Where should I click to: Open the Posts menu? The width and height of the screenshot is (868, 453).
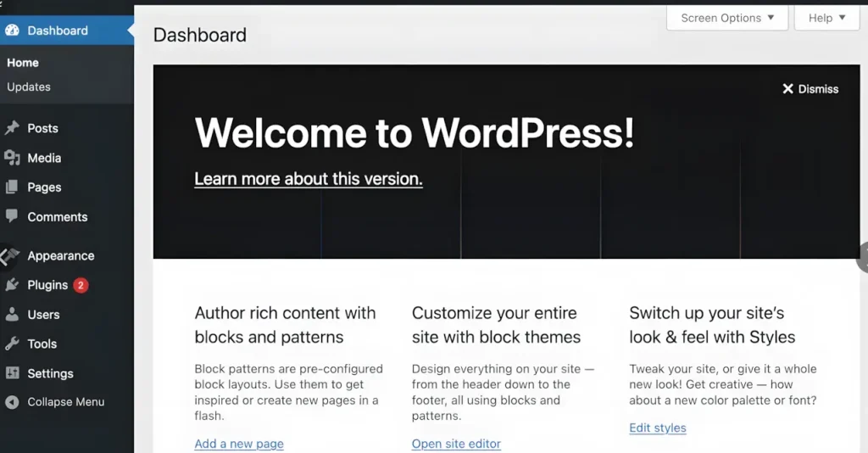[42, 128]
